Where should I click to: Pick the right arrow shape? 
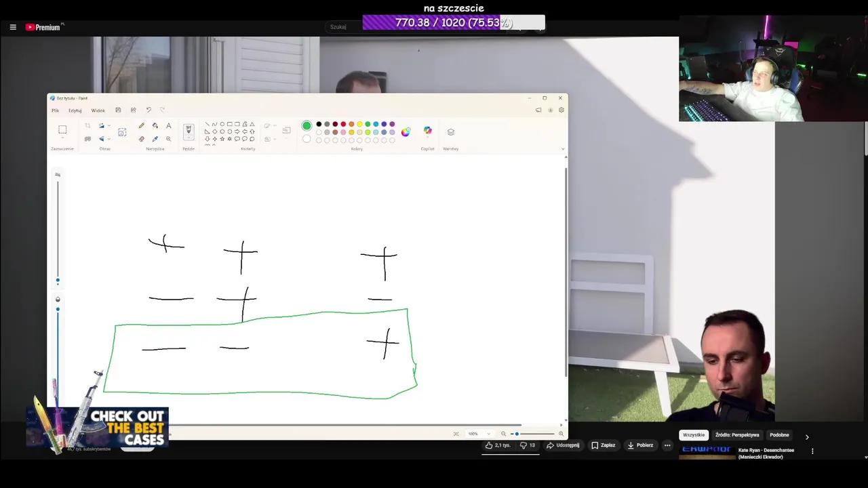tap(237, 131)
